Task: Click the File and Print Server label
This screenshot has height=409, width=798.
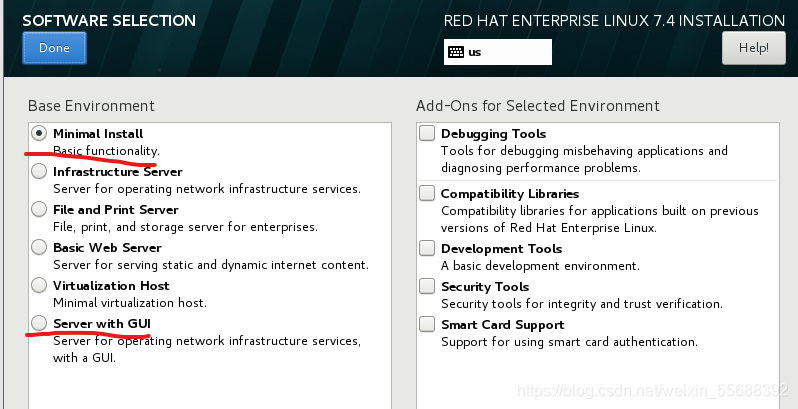Action: coord(116,210)
